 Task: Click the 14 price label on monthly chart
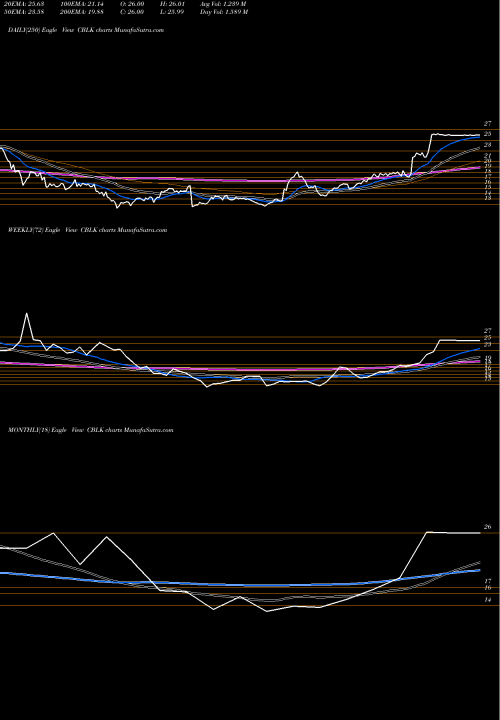(488, 600)
